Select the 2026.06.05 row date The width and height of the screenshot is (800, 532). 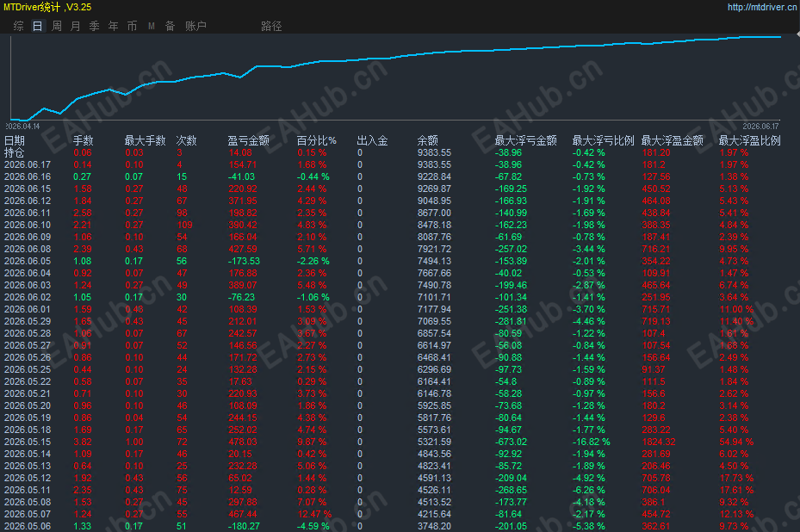tap(28, 261)
